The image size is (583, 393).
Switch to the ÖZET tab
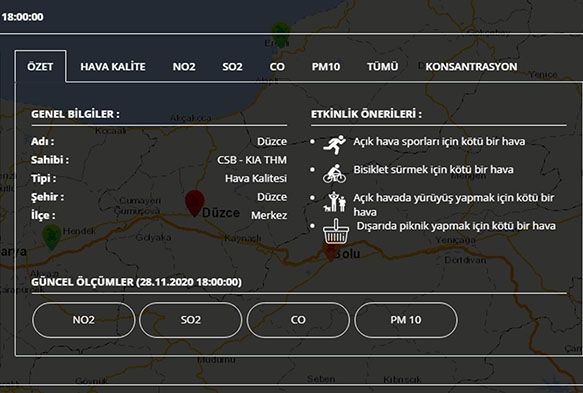40,67
